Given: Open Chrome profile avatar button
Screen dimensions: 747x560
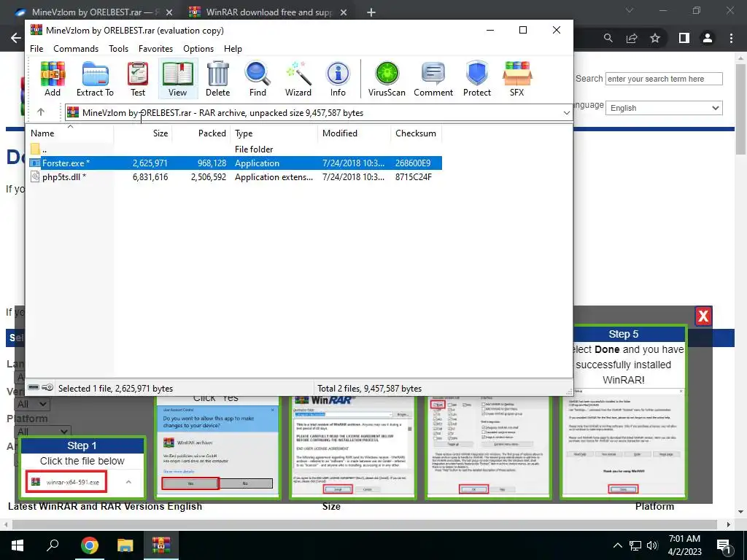Looking at the screenshot, I should (708, 38).
